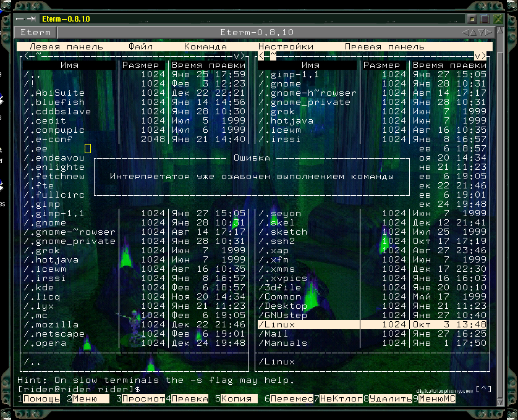Image resolution: width=518 pixels, height=420 pixels.
Task: Click the arrow-to-bar icon in title bar
Action: 32,19
